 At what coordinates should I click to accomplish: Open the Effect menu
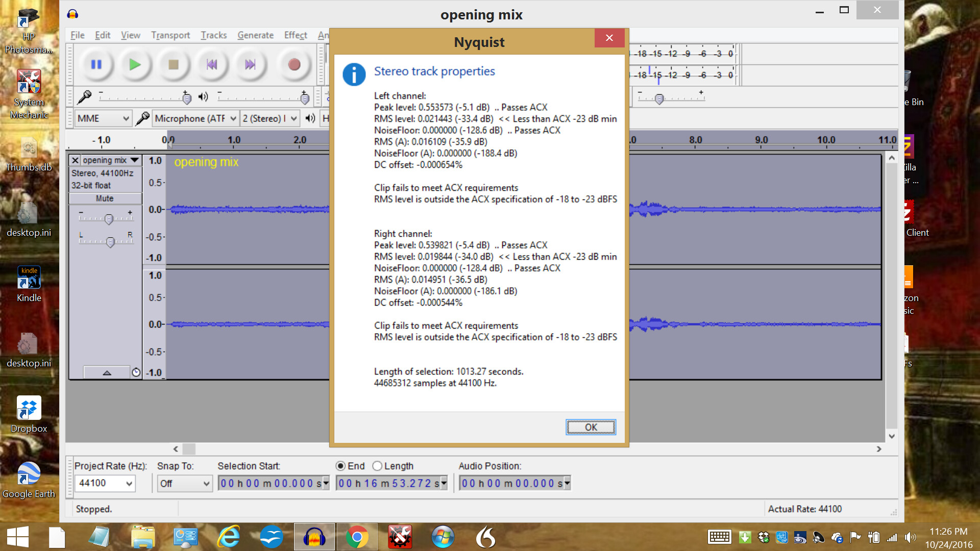(x=295, y=35)
